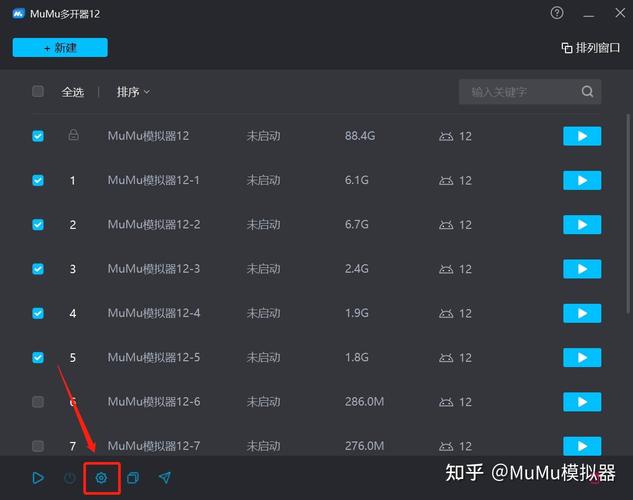Open help question mark icon

(557, 13)
